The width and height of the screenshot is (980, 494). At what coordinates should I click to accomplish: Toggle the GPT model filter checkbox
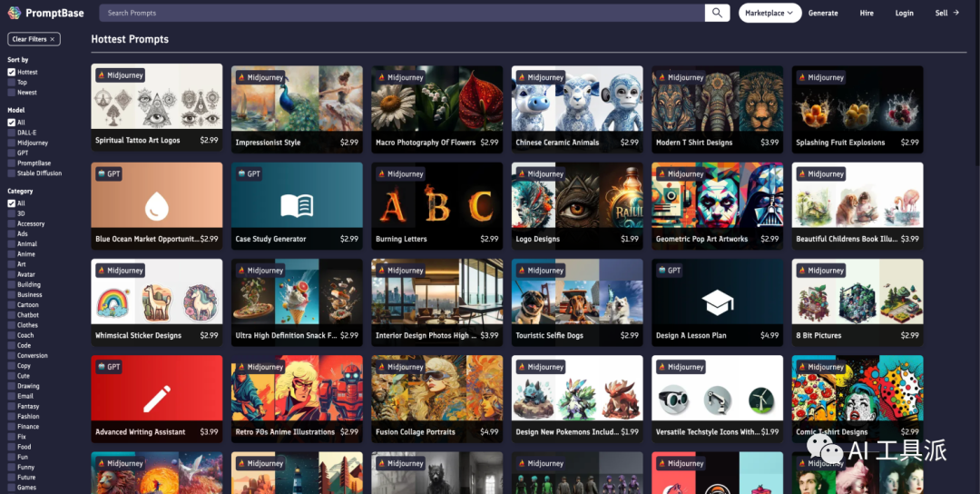(11, 153)
